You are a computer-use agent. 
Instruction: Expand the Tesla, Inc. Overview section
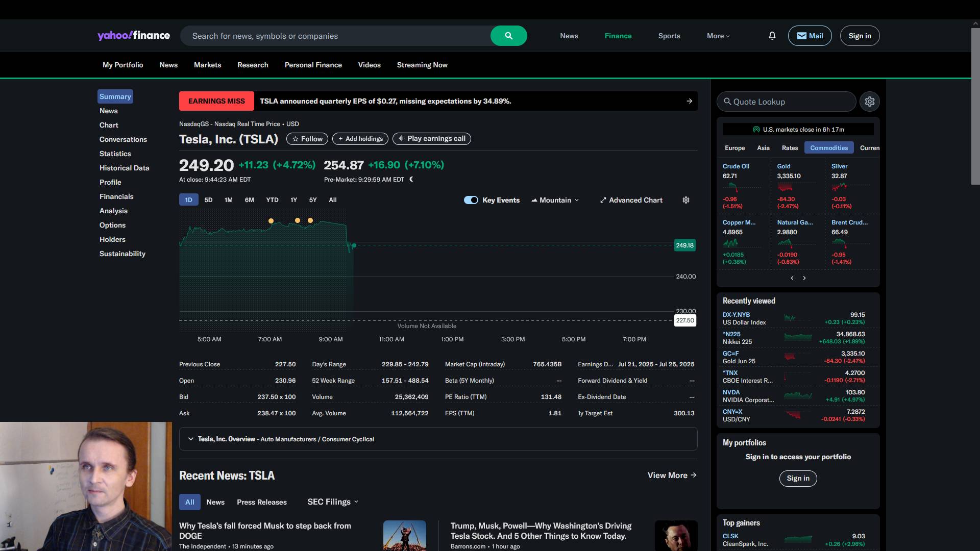(x=191, y=439)
